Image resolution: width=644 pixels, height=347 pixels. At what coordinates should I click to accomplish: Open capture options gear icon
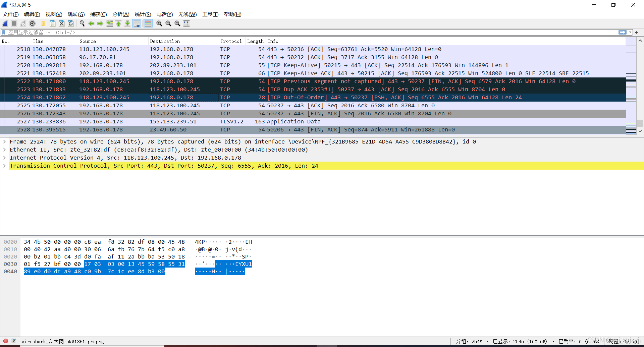32,23
